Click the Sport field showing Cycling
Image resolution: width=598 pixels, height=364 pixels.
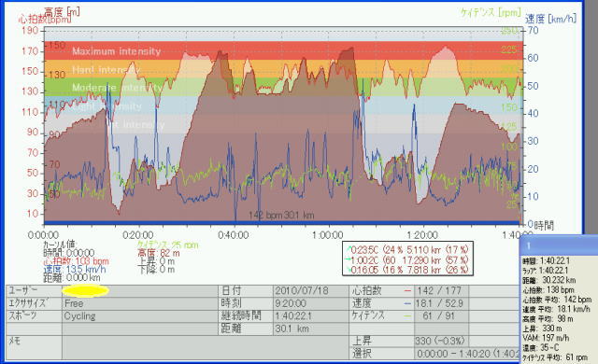point(139,316)
